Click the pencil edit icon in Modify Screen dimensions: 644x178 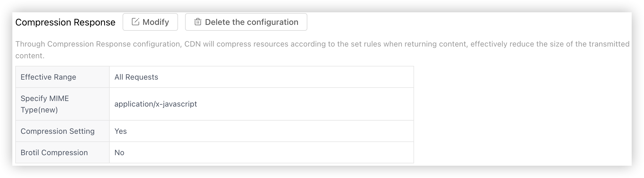(135, 22)
